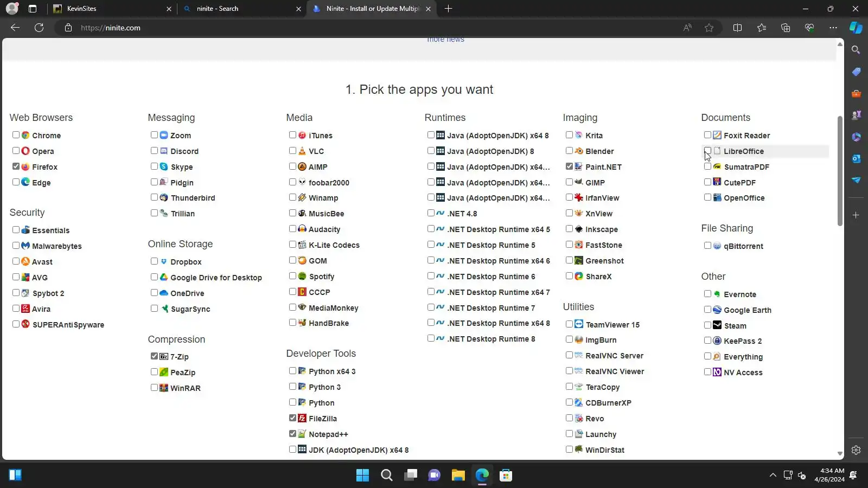
Task: Click the Windows Start button
Action: [x=362, y=476]
